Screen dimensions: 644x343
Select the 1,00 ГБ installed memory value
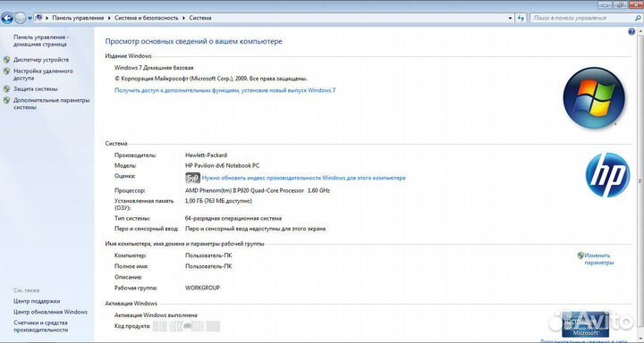pyautogui.click(x=218, y=201)
